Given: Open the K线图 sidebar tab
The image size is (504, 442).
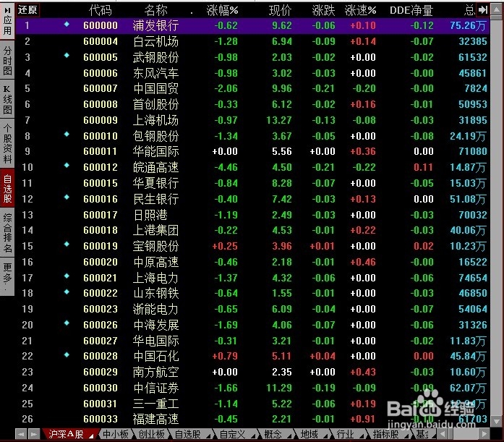Looking at the screenshot, I should pos(7,100).
